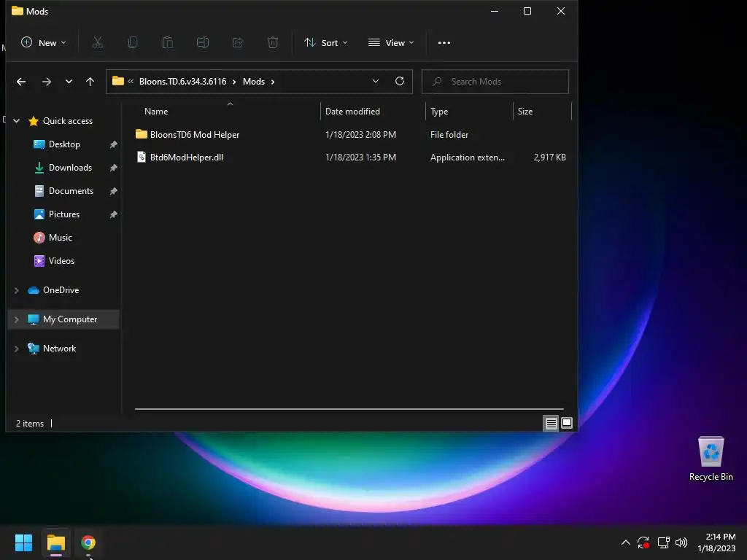Expand the My Computer tree node
The width and height of the screenshot is (747, 560).
tap(16, 319)
